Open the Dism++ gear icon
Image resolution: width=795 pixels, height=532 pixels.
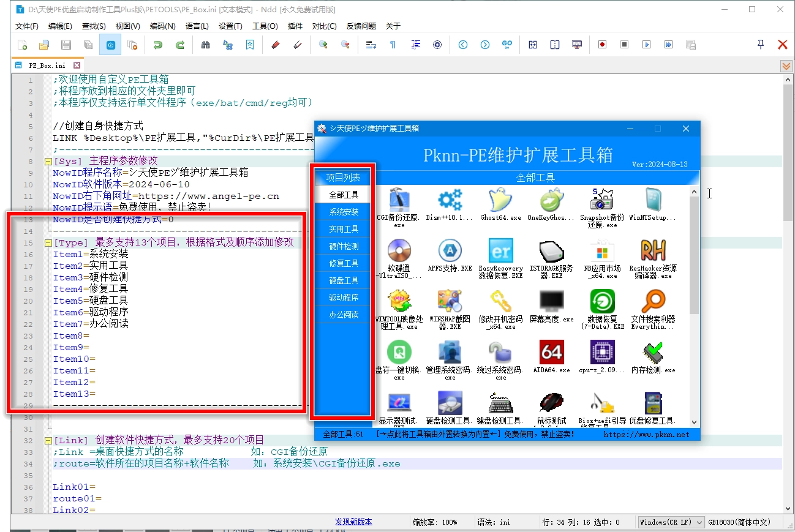[x=450, y=201]
